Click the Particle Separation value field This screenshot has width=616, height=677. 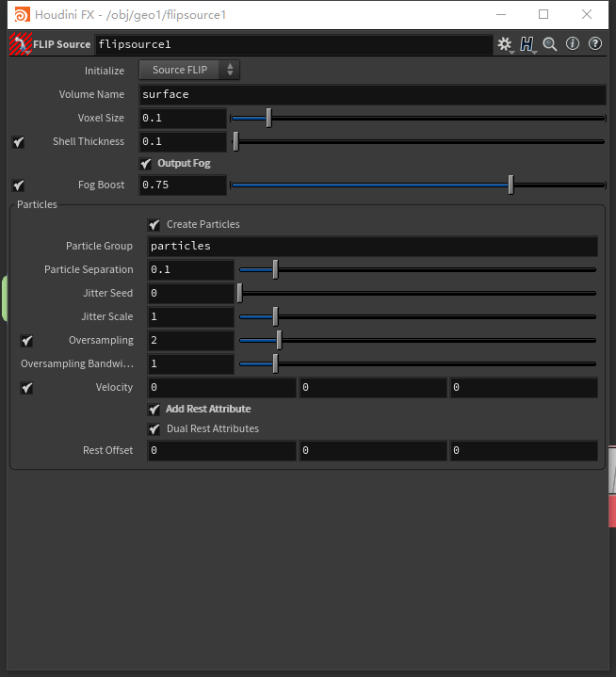click(x=191, y=269)
